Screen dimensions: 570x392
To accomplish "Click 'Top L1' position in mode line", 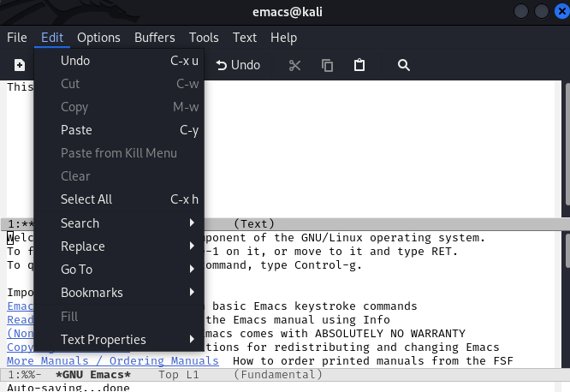I will [179, 375].
